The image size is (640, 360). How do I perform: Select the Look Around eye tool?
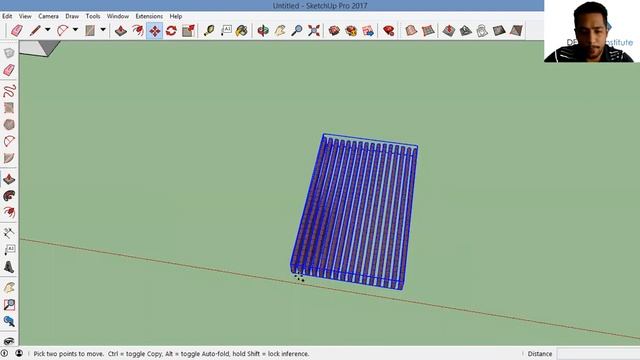pyautogui.click(x=9, y=340)
